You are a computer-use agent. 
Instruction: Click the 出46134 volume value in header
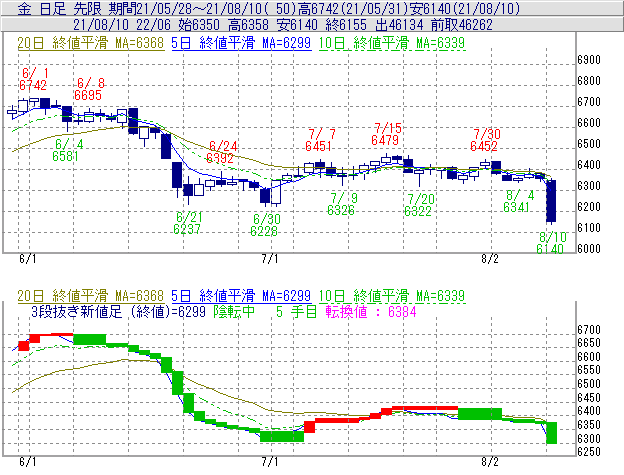tap(399, 25)
